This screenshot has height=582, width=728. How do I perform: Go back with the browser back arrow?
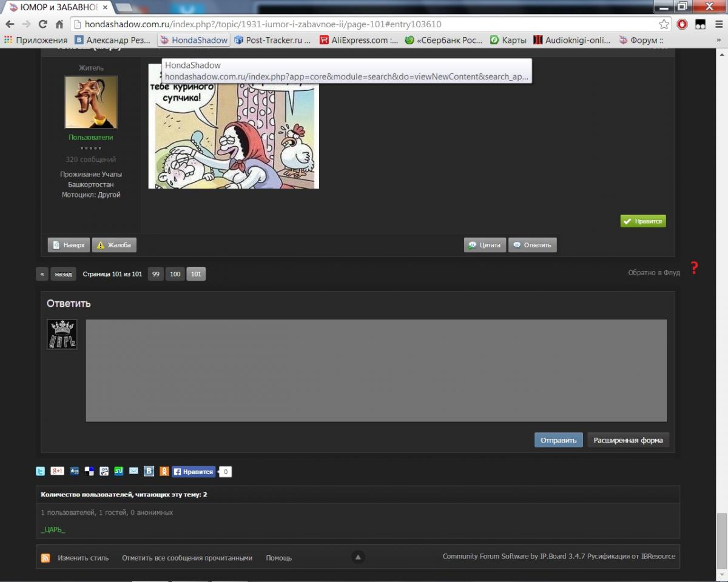[10, 24]
